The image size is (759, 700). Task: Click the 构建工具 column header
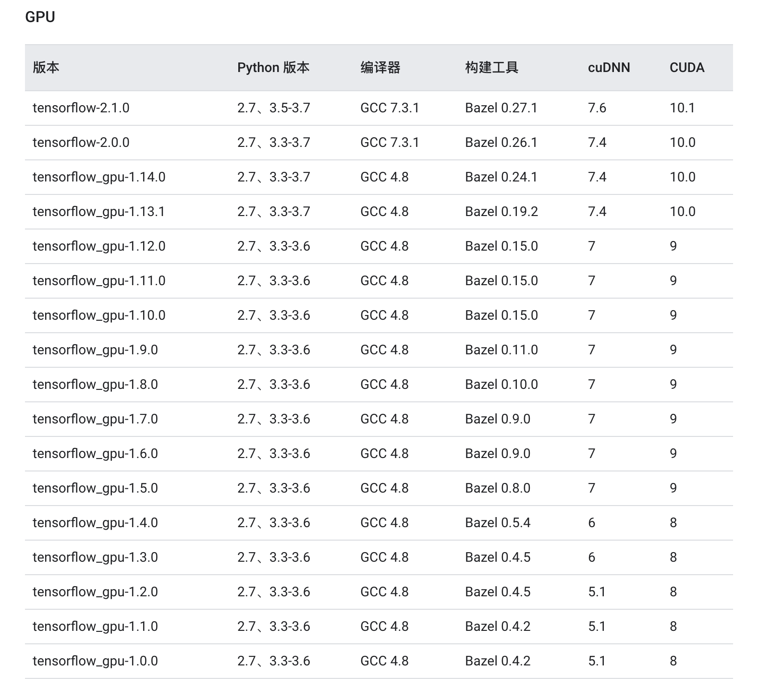492,68
